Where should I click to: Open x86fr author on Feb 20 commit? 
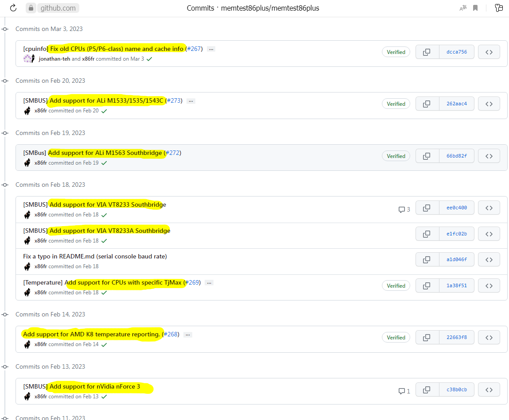(x=41, y=111)
